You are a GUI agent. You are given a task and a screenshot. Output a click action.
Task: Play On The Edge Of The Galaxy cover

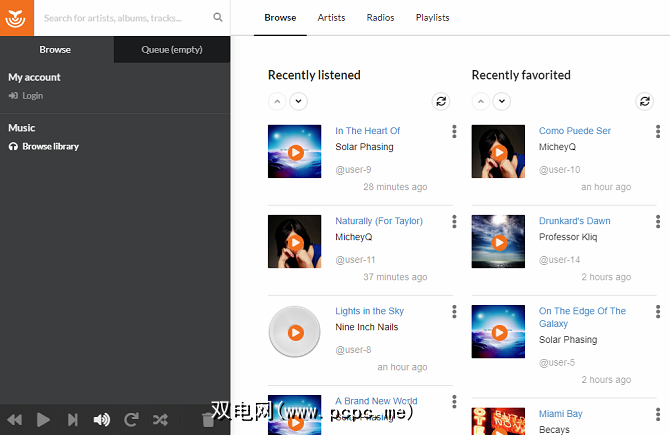(x=500, y=333)
